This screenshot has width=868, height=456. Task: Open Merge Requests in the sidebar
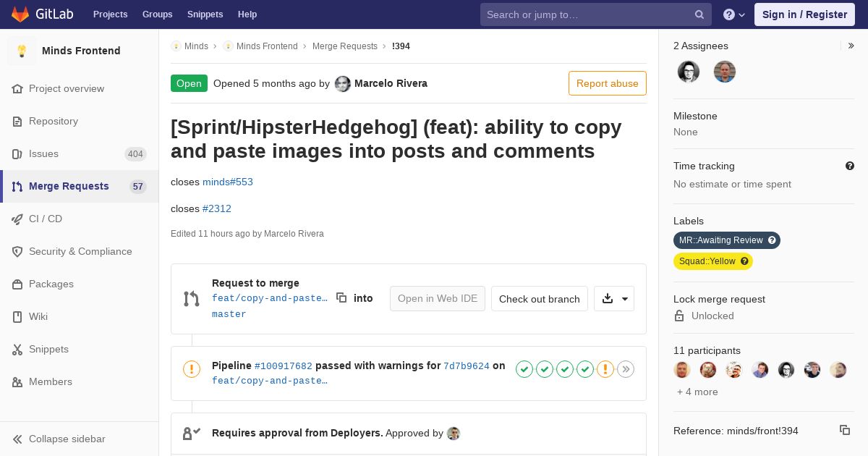[x=80, y=186]
